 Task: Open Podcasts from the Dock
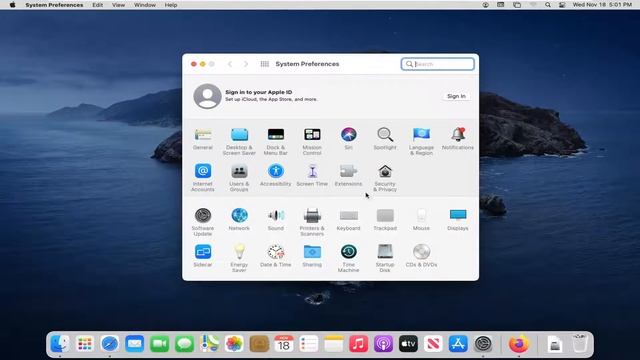point(383,344)
